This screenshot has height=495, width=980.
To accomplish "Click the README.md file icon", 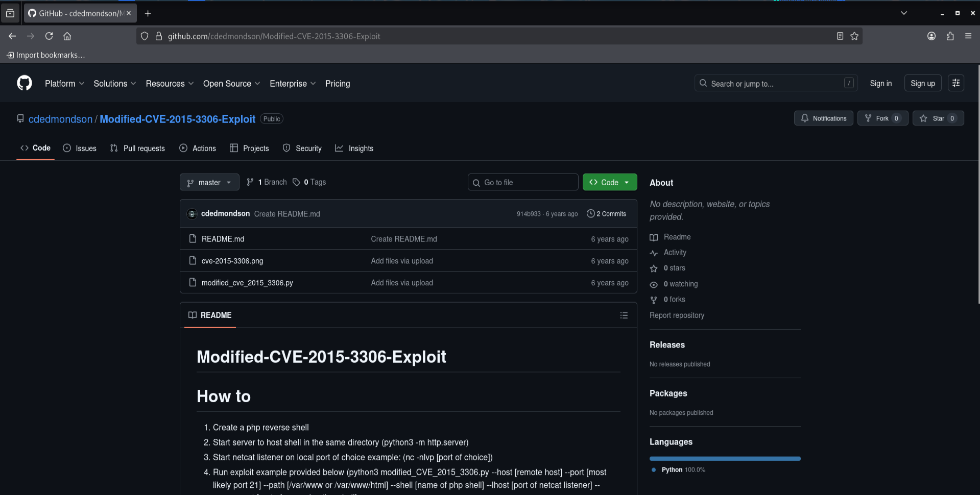I will [193, 239].
